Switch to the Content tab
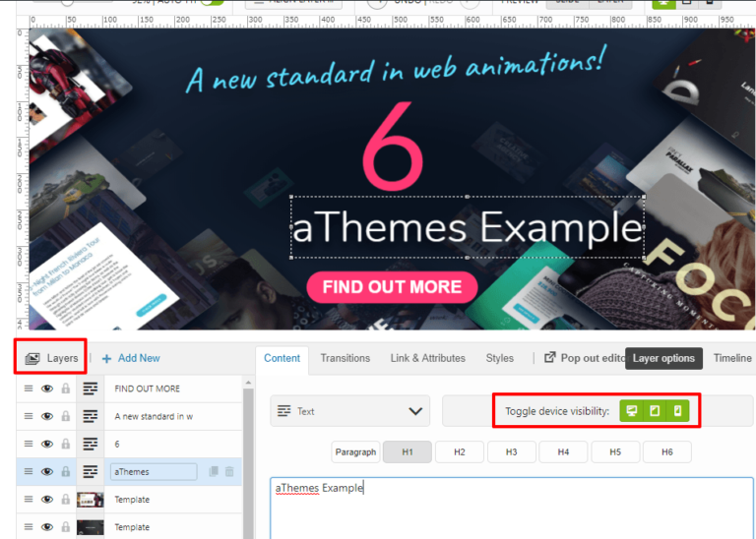756x539 pixels. coord(283,358)
